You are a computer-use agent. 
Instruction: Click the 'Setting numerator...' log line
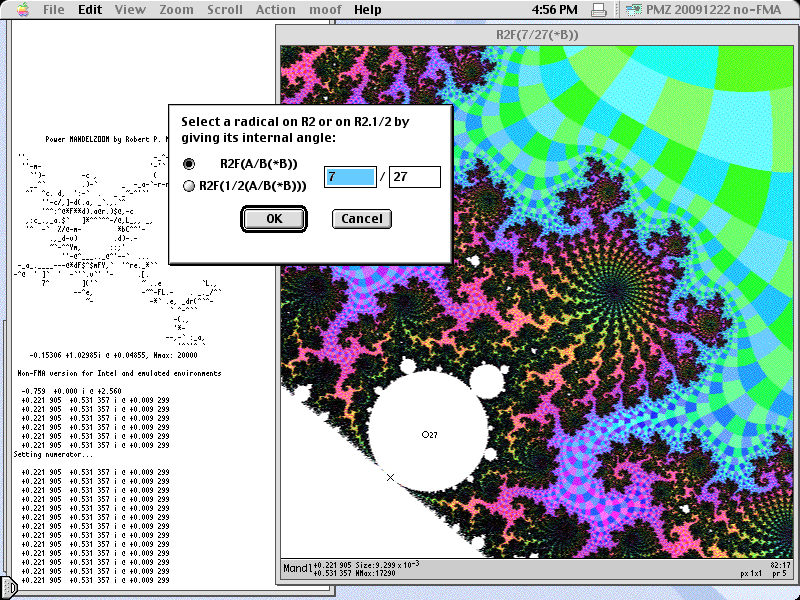pos(53,455)
